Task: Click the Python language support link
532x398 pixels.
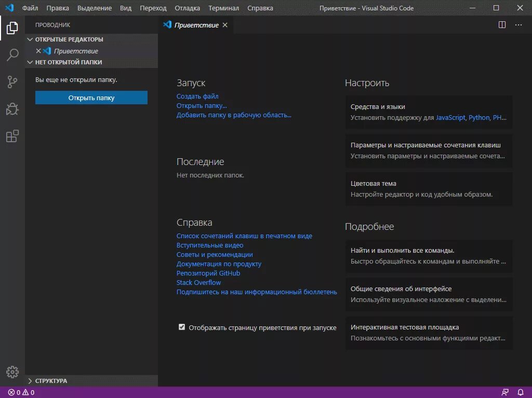Action: pos(479,118)
